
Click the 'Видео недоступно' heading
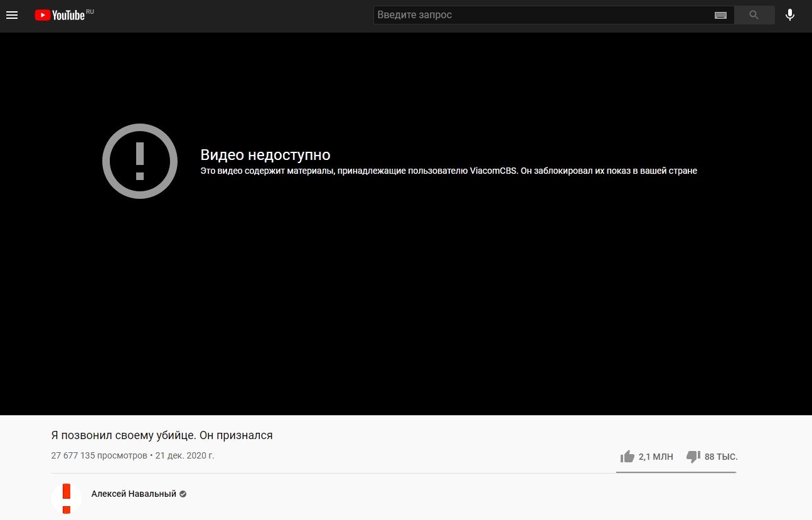tap(265, 155)
